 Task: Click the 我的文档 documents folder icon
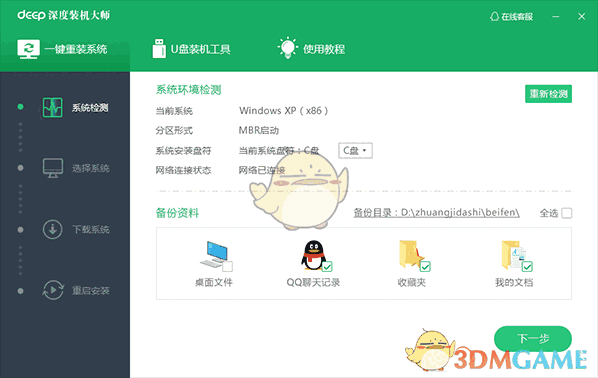click(x=513, y=254)
